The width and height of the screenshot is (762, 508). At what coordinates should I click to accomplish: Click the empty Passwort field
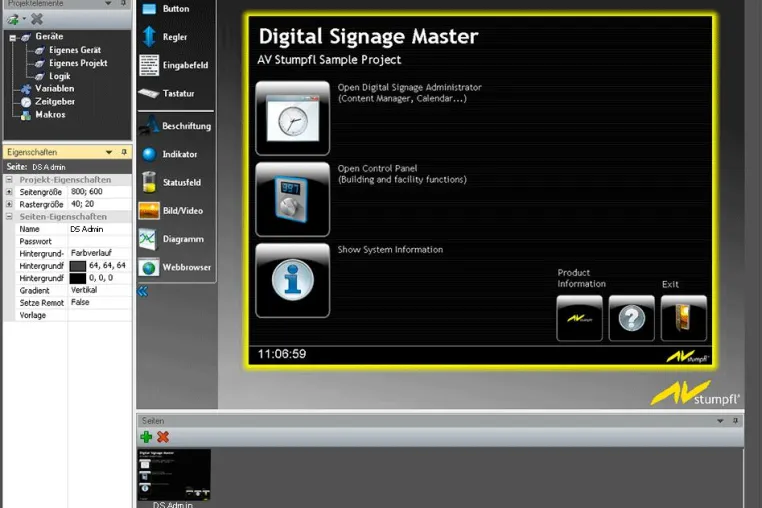tap(100, 241)
